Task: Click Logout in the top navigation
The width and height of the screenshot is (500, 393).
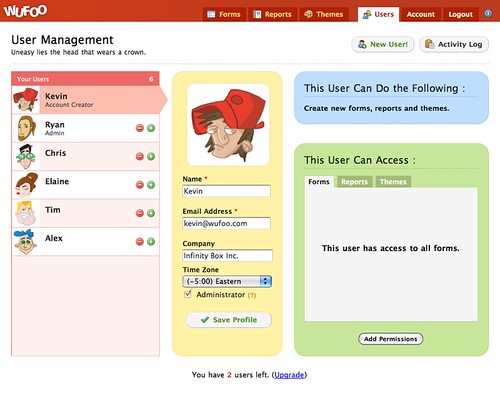Action: point(460,14)
